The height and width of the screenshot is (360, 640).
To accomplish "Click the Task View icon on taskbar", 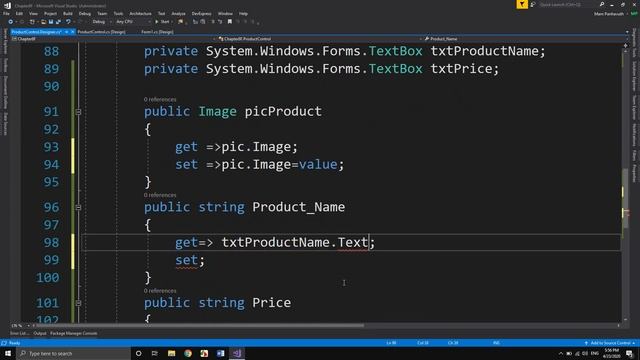I will pyautogui.click(x=155, y=353).
